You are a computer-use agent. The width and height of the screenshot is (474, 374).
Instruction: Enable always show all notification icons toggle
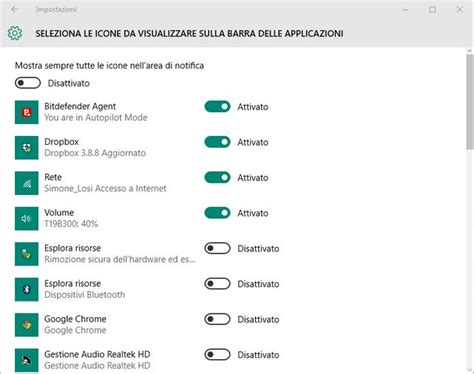pos(28,83)
